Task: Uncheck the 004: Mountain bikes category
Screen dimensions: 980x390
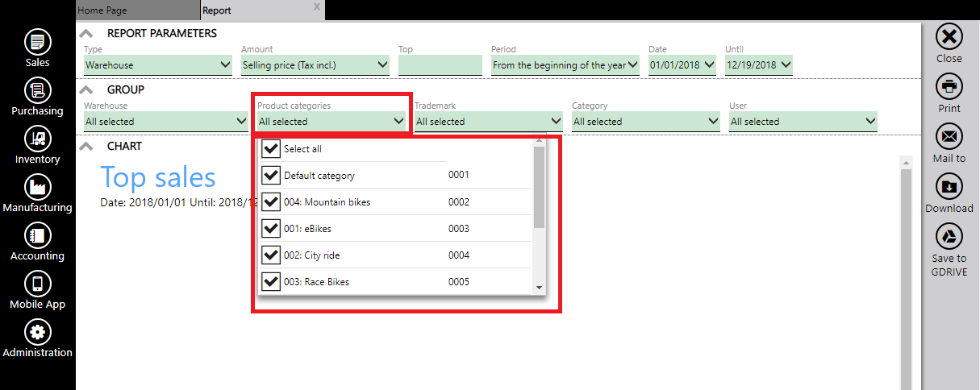Action: [x=271, y=202]
